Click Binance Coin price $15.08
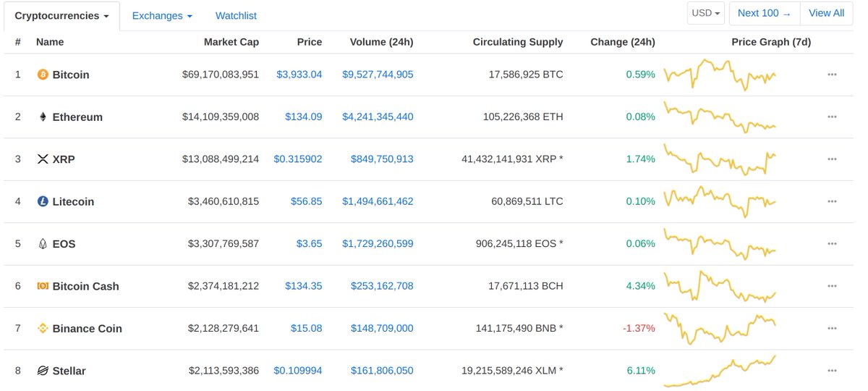 307,328
